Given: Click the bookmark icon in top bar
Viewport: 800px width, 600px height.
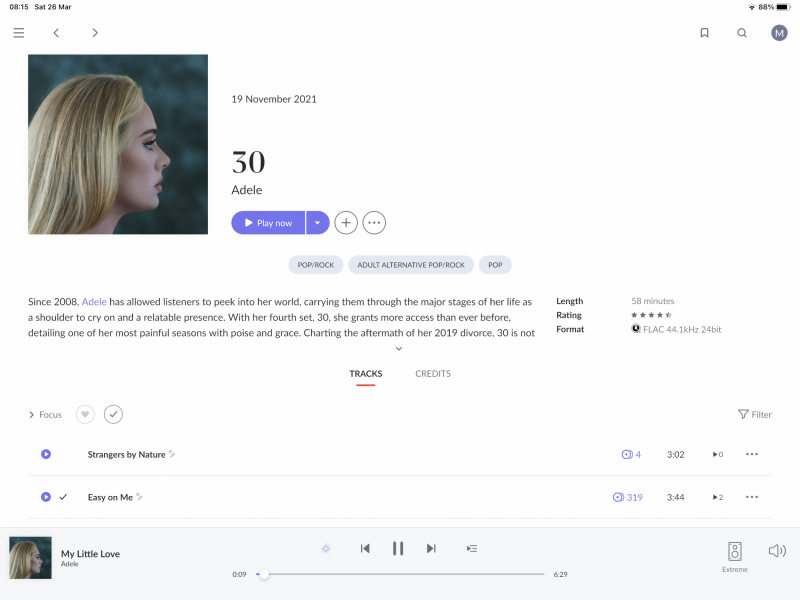Looking at the screenshot, I should pyautogui.click(x=704, y=33).
